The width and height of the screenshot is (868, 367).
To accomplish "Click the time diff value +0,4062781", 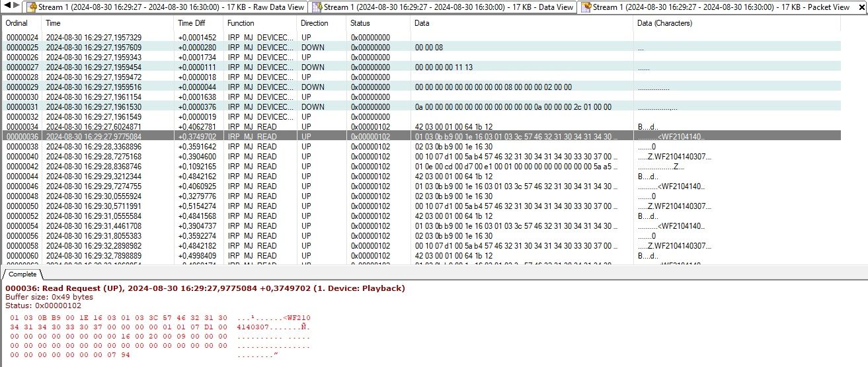I will (x=197, y=127).
